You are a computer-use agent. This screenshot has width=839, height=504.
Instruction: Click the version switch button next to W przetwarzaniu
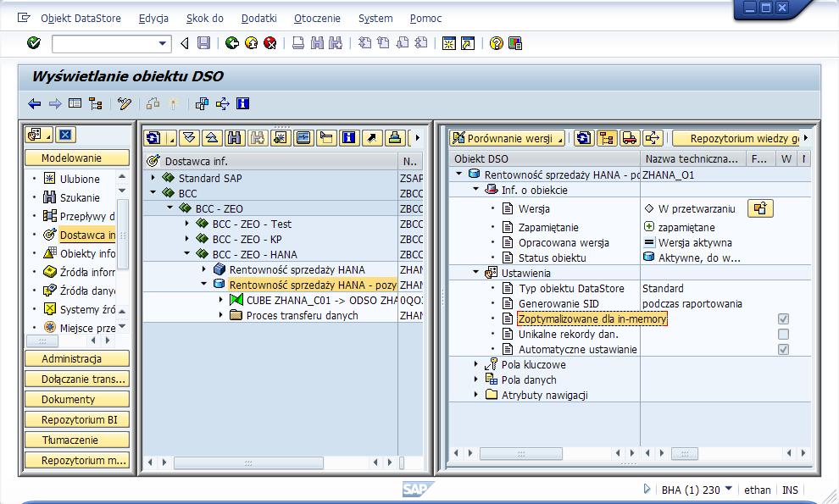(760, 208)
